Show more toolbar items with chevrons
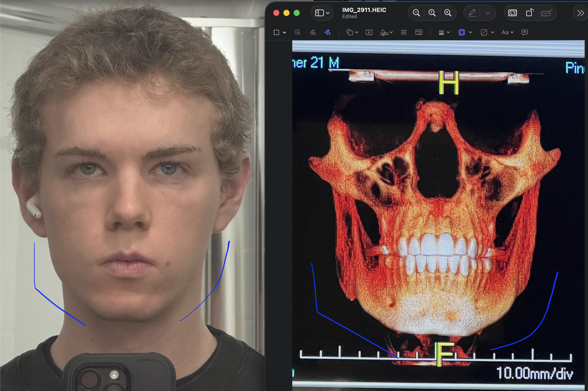Screen dimensions: 588x391 coord(580,13)
